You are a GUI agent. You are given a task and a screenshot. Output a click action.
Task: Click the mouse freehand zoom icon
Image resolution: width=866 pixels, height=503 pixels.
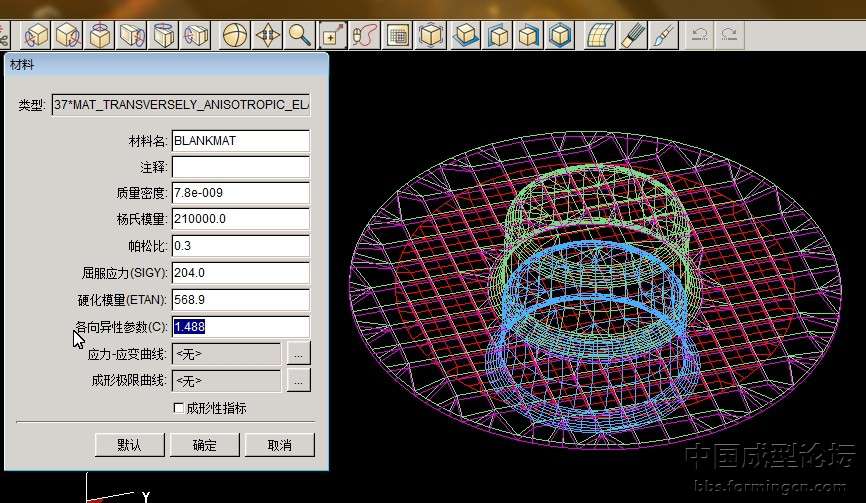364,36
